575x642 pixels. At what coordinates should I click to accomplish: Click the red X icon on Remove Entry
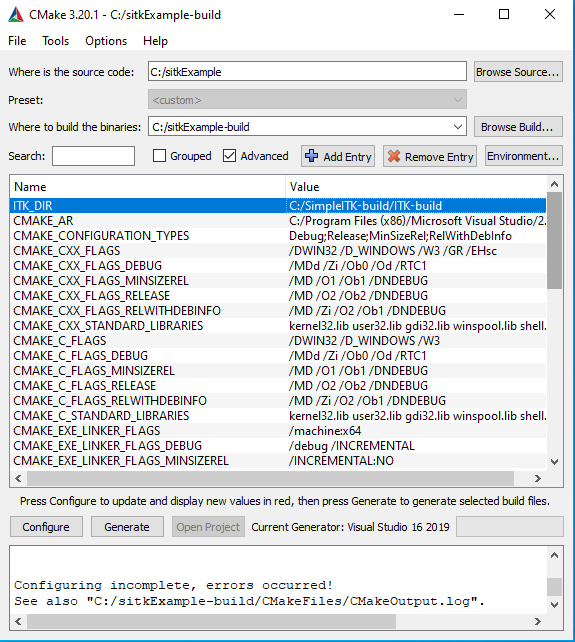tap(394, 156)
